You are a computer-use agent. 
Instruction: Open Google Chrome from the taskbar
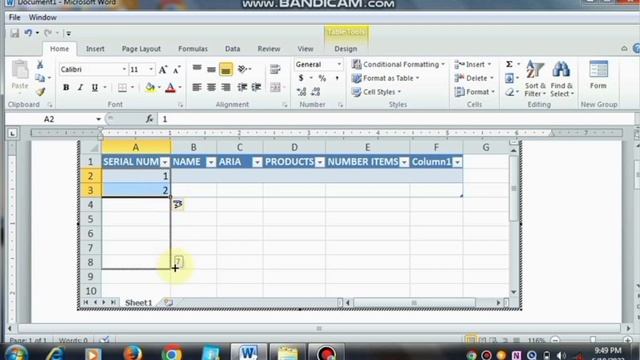click(172, 353)
